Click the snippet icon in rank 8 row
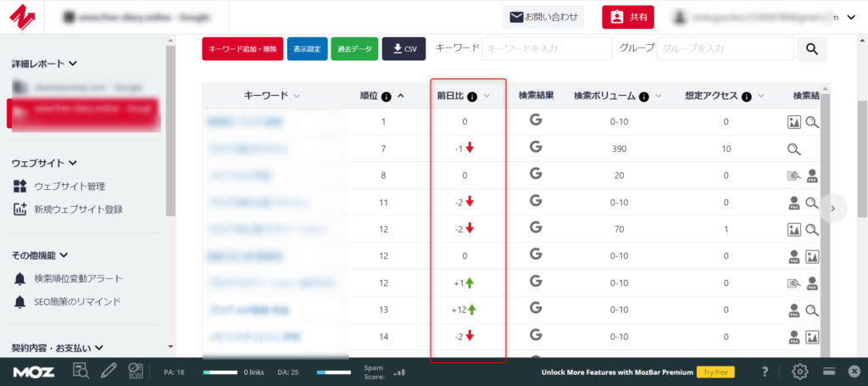868x386 pixels. 794,176
